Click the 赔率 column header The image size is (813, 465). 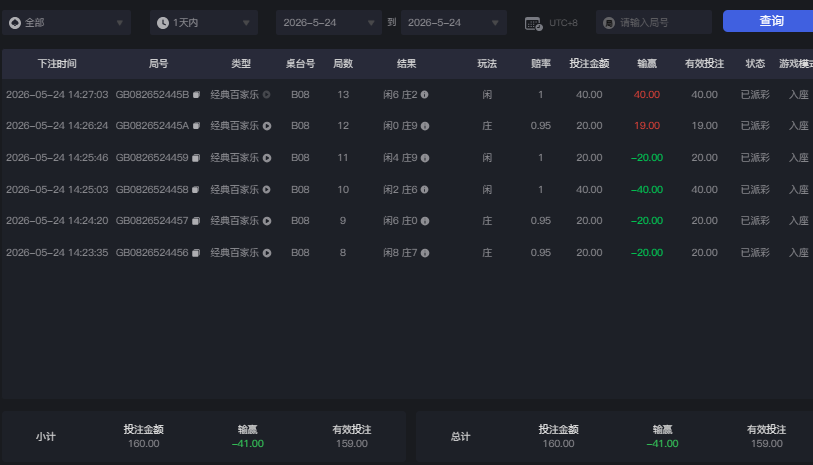(541, 64)
